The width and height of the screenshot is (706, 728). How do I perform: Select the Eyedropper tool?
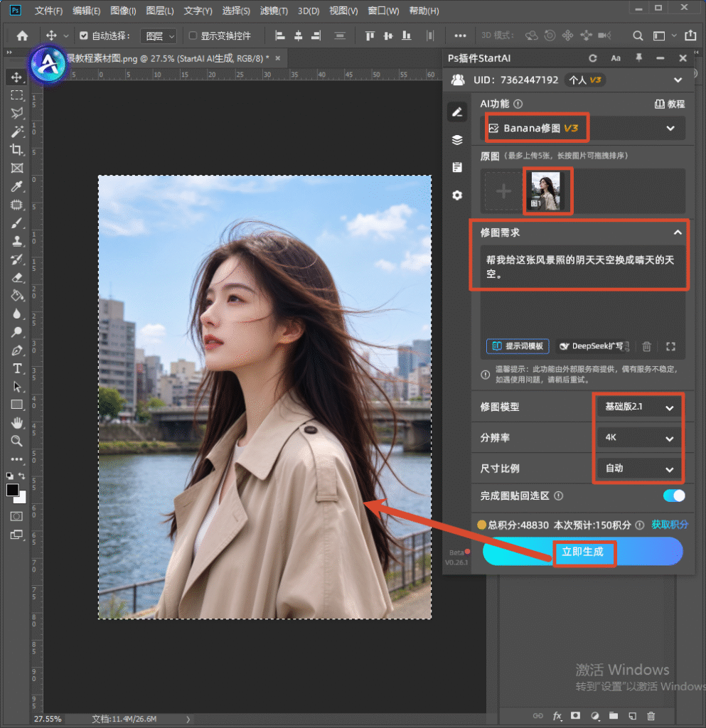[x=17, y=186]
